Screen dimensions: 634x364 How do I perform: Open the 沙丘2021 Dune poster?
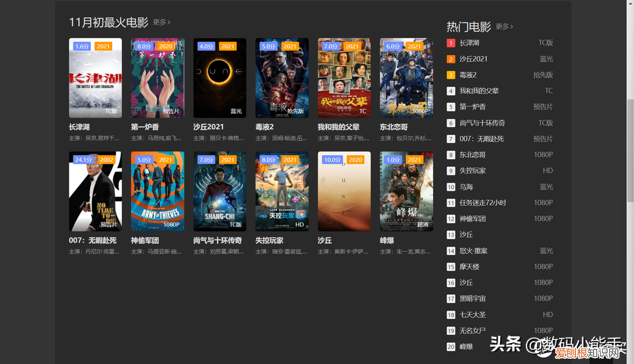point(220,78)
